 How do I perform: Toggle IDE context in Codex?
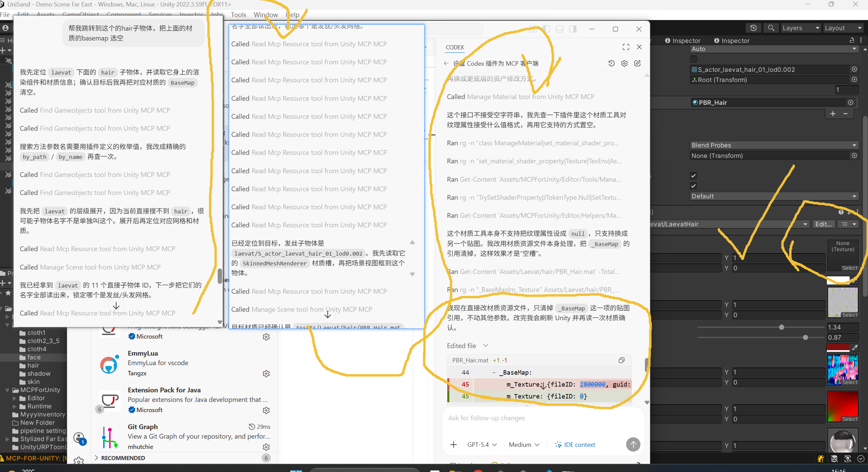(x=575, y=444)
